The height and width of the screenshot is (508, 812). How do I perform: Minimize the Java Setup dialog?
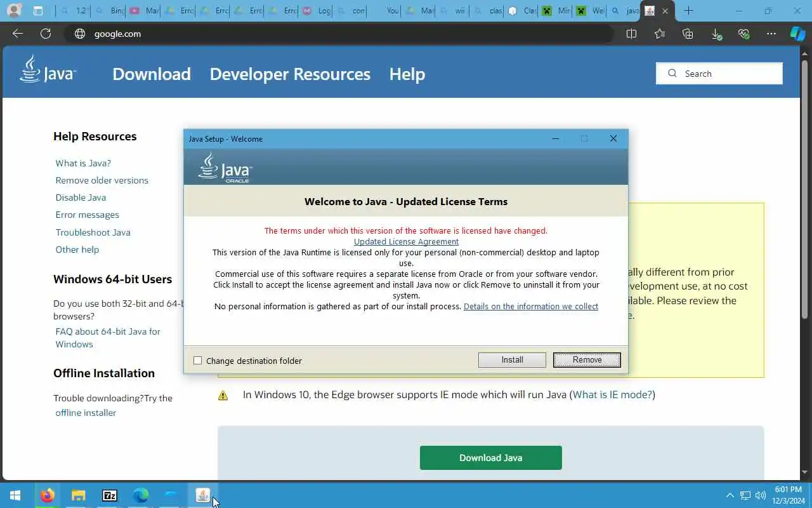tap(556, 138)
